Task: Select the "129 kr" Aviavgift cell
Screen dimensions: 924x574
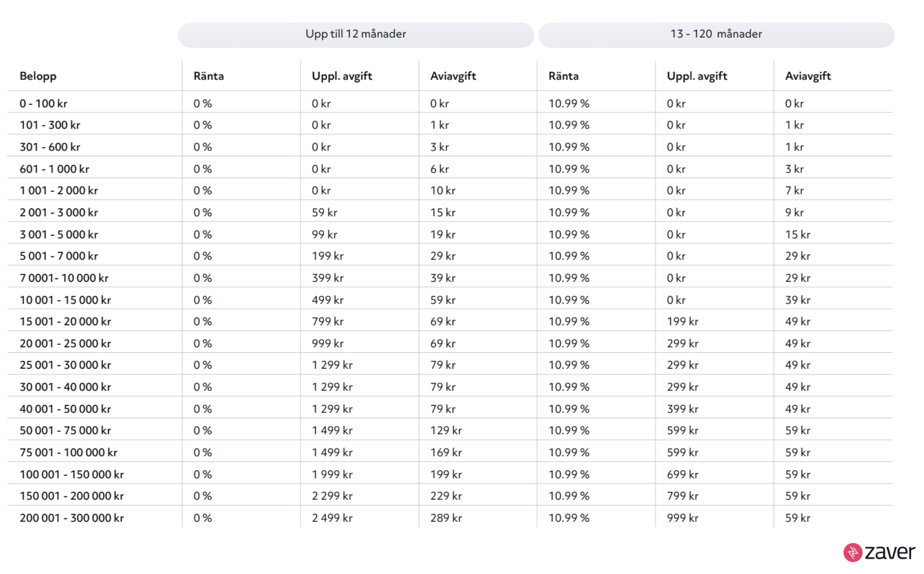Action: point(446,431)
